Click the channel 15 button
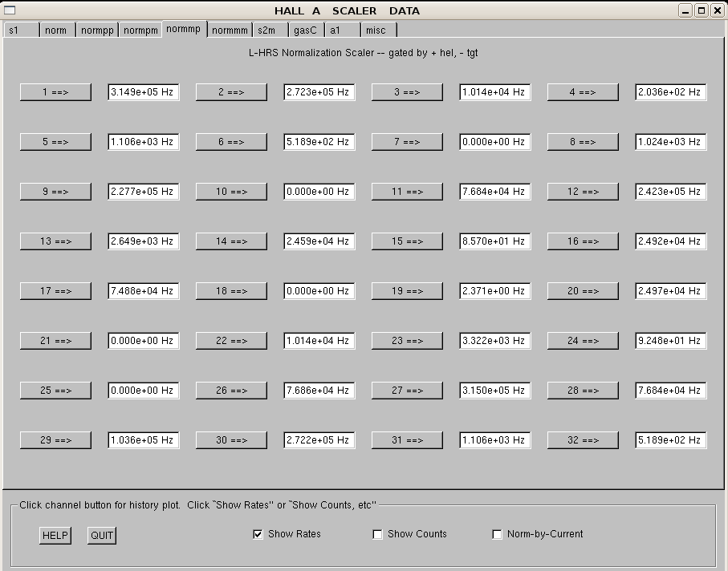Screen dimensions: 728x571 tap(407, 241)
